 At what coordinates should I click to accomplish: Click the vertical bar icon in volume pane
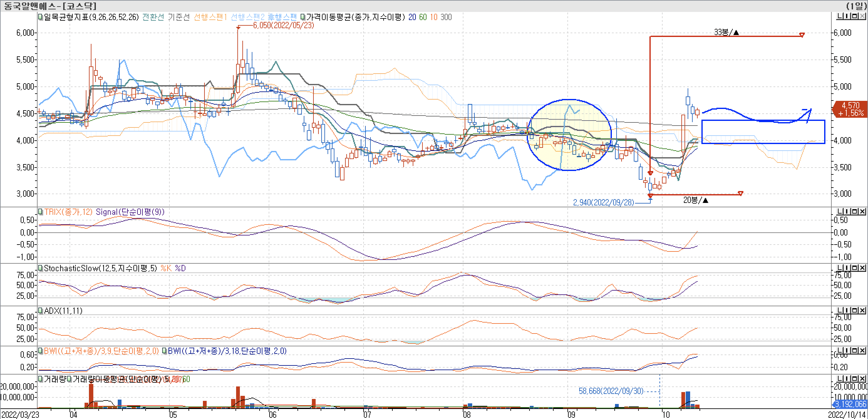[x=847, y=379]
